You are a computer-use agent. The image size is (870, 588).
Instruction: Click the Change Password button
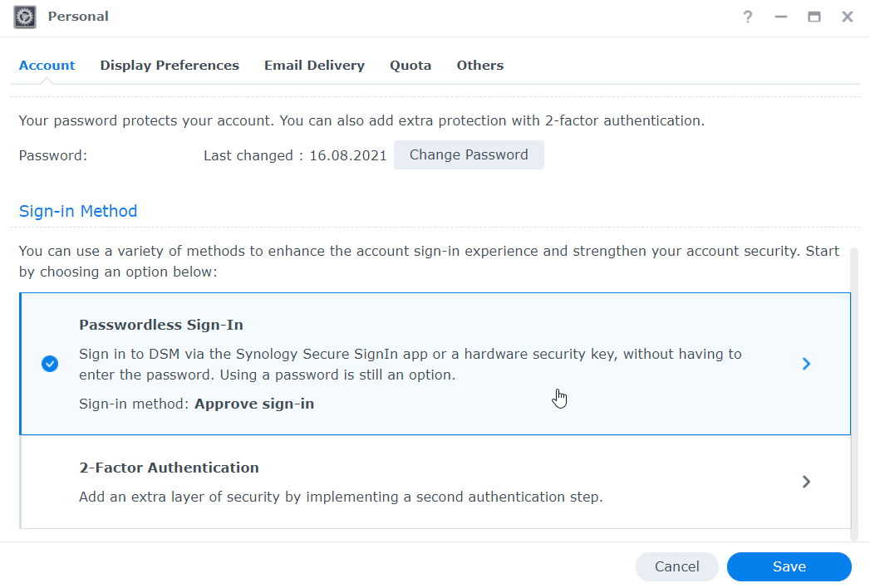(469, 154)
